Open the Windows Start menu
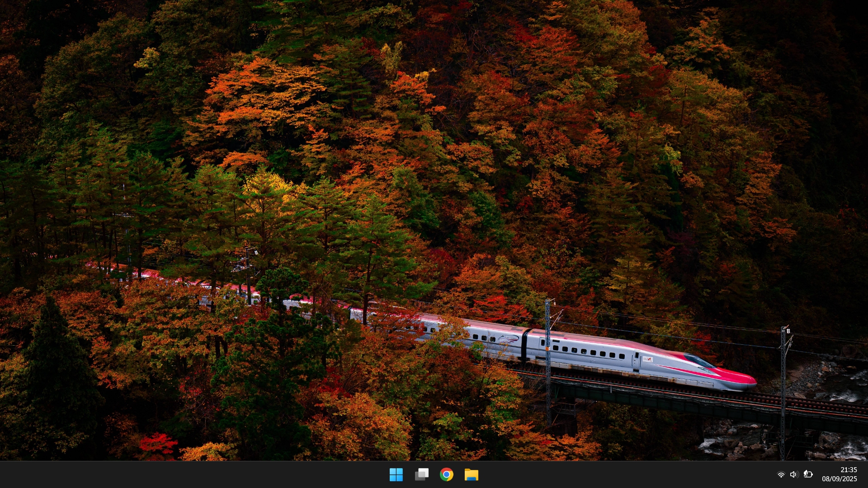The height and width of the screenshot is (488, 868). (396, 474)
